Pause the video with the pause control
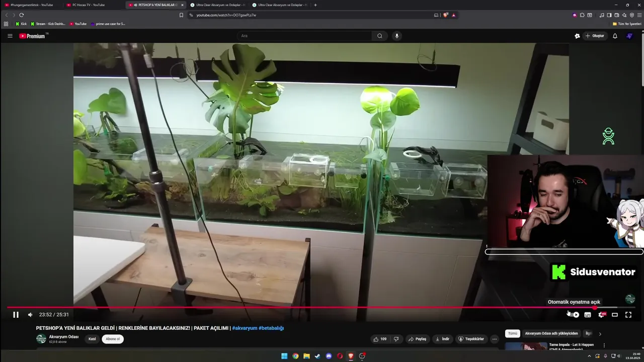This screenshot has height=362, width=644. click(x=16, y=315)
